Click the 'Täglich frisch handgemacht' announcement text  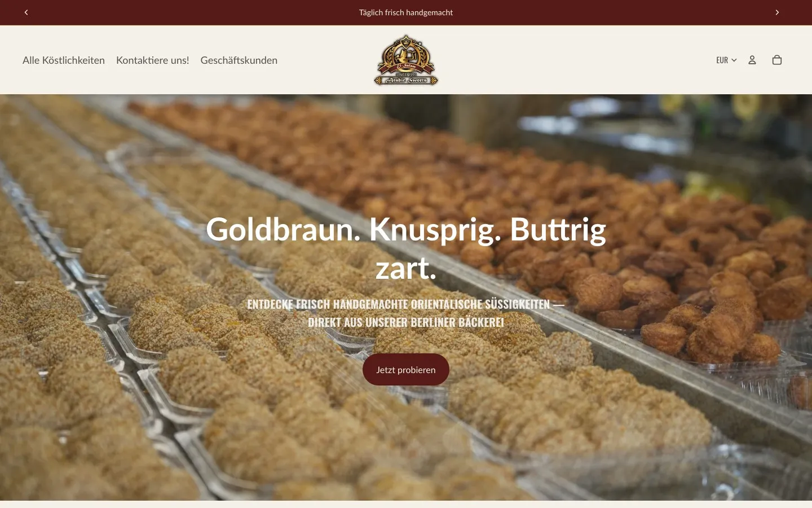(406, 12)
